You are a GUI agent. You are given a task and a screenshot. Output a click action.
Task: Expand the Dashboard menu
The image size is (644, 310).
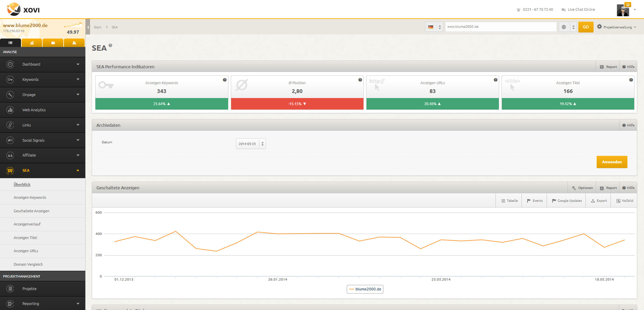click(78, 64)
